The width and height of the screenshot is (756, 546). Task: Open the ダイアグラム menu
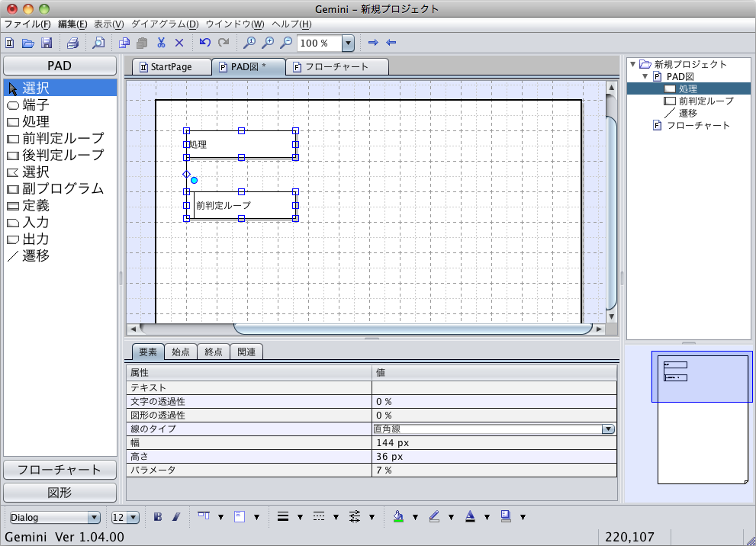click(x=165, y=24)
